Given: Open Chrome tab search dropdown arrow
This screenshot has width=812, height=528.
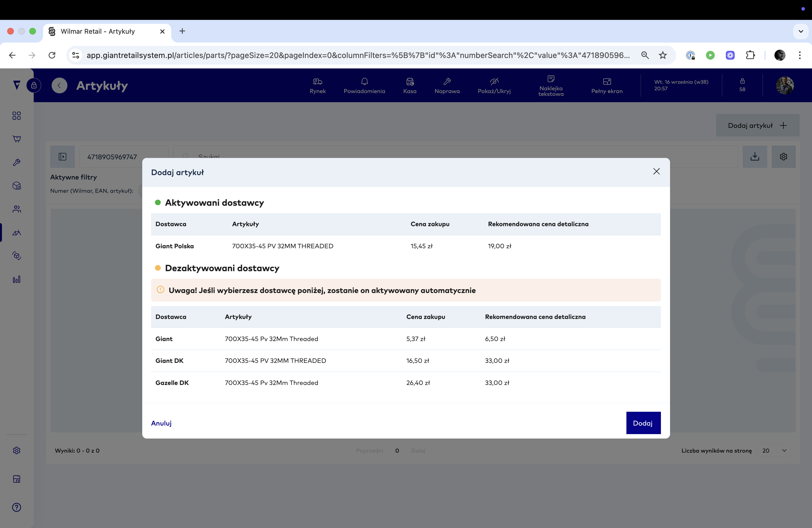Looking at the screenshot, I should coord(800,31).
